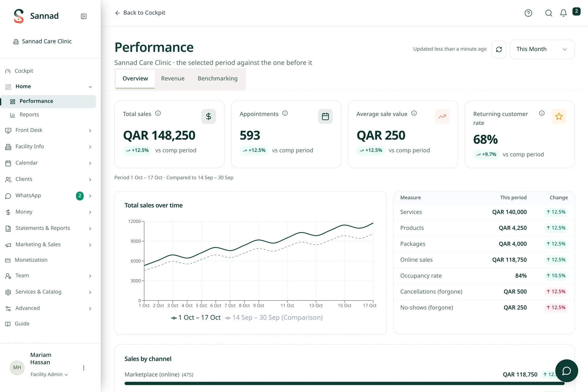Click the MH user avatar
The width and height of the screenshot is (588, 392).
coord(17,367)
